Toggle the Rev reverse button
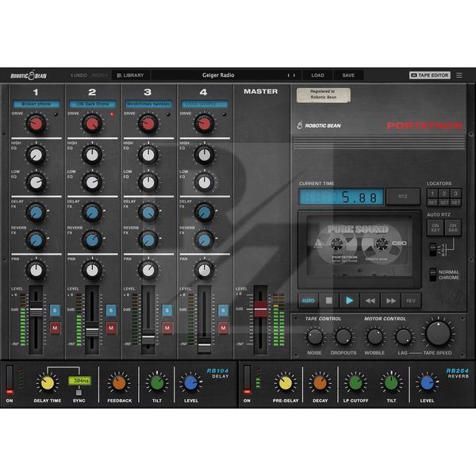476x476 pixels. click(x=411, y=301)
